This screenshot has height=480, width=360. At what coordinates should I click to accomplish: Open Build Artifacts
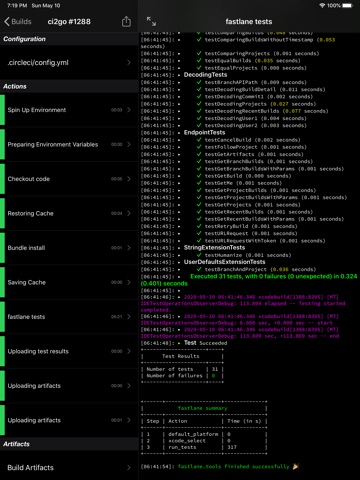(69, 468)
